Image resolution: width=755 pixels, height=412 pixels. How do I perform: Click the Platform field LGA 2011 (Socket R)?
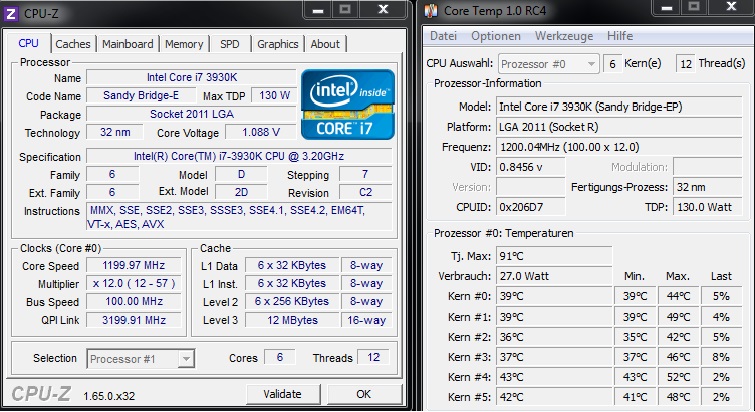coord(619,127)
